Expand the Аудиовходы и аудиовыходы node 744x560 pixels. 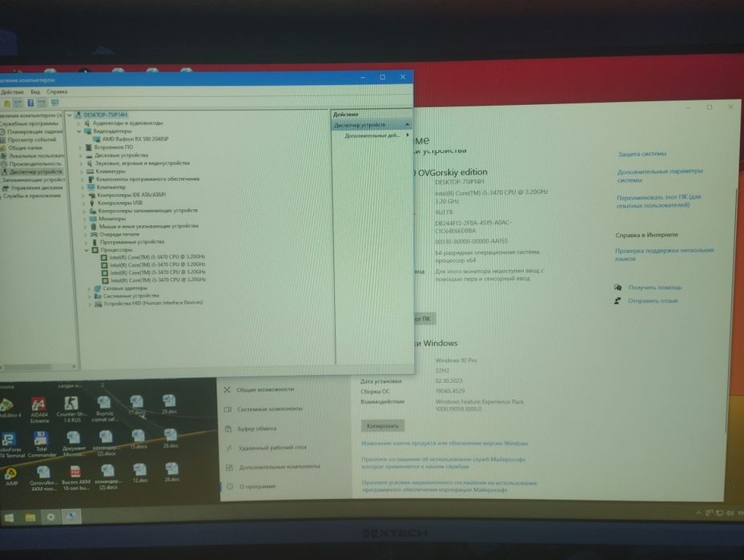tap(78, 123)
